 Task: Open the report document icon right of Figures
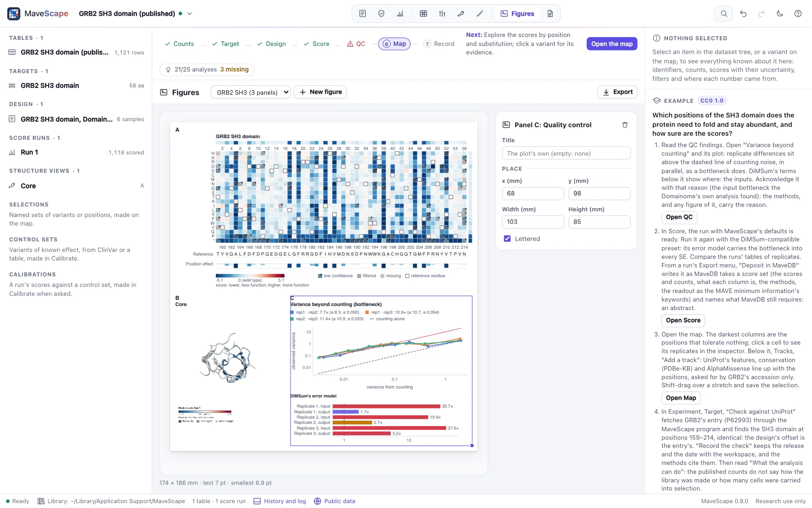coord(550,13)
